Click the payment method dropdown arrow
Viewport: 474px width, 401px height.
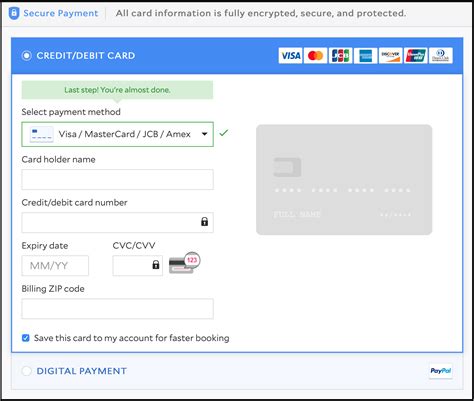tap(204, 134)
